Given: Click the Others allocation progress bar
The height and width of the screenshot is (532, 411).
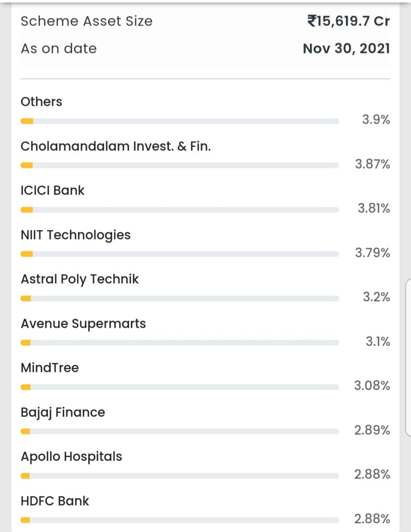Looking at the screenshot, I should [180, 121].
